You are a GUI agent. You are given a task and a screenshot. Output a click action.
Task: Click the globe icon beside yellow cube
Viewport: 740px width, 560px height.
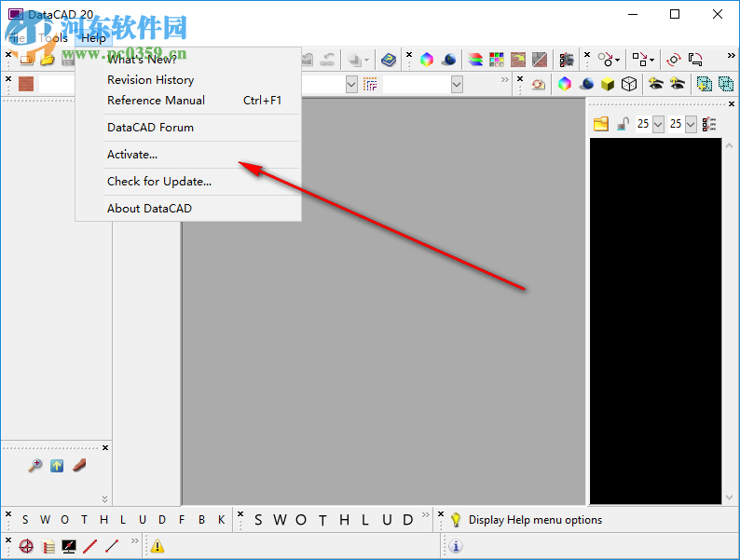point(586,84)
